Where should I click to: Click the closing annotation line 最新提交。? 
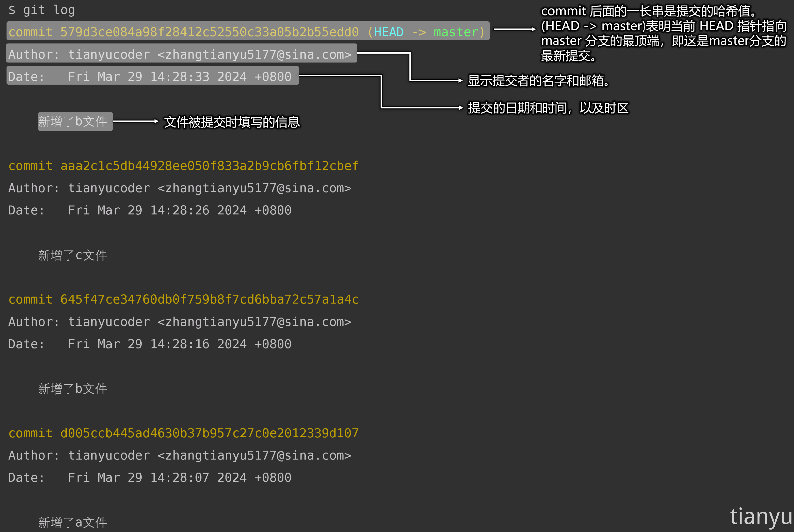(x=569, y=56)
